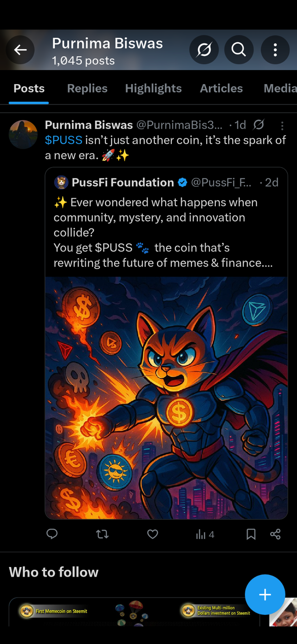
Task: Open the $PUSS cashtag link
Action: (64, 140)
